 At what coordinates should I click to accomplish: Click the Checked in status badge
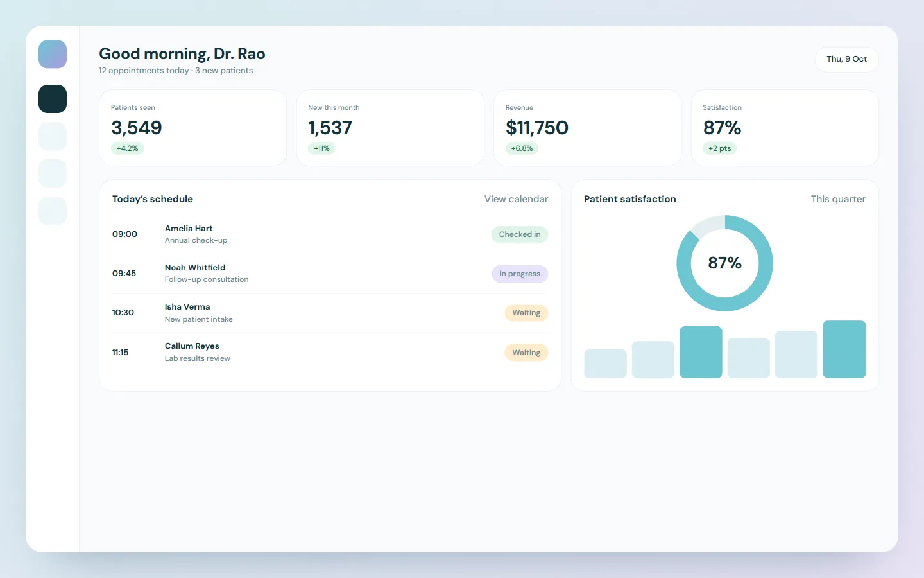click(x=520, y=234)
